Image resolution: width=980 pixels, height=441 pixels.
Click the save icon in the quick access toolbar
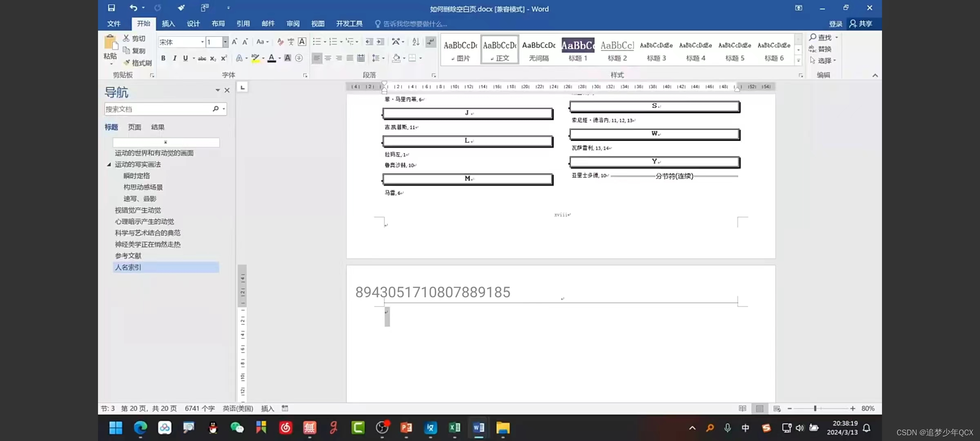tap(111, 8)
